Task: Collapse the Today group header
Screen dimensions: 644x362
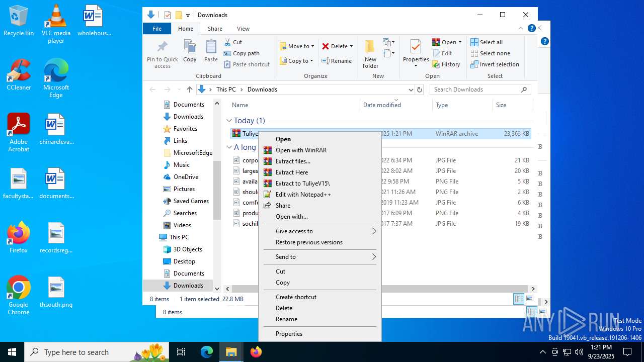Action: coord(229,121)
